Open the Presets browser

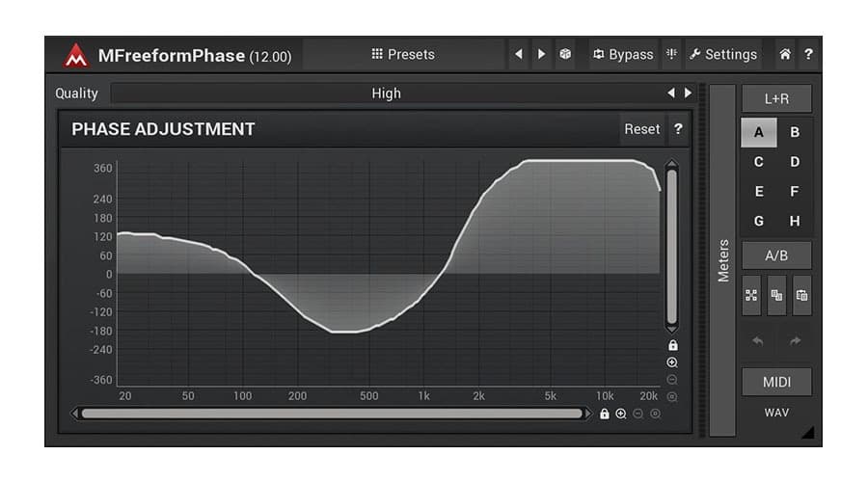pyautogui.click(x=403, y=54)
